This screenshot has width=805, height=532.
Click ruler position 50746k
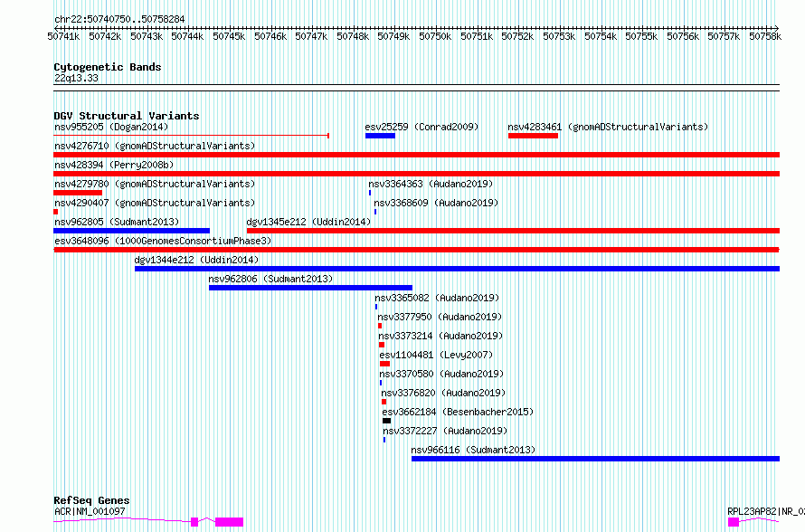click(270, 36)
